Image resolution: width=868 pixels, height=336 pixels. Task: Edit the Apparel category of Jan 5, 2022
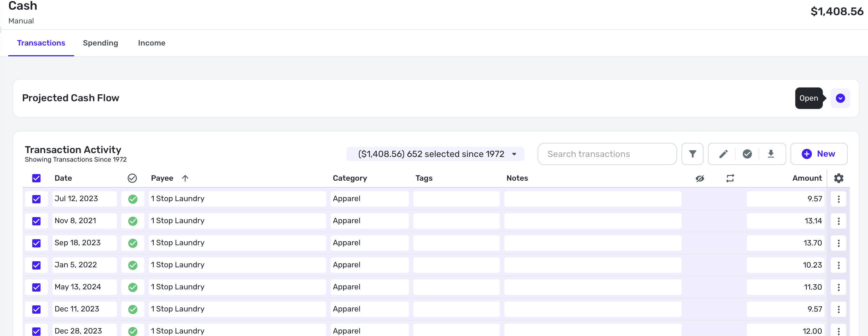(x=369, y=265)
